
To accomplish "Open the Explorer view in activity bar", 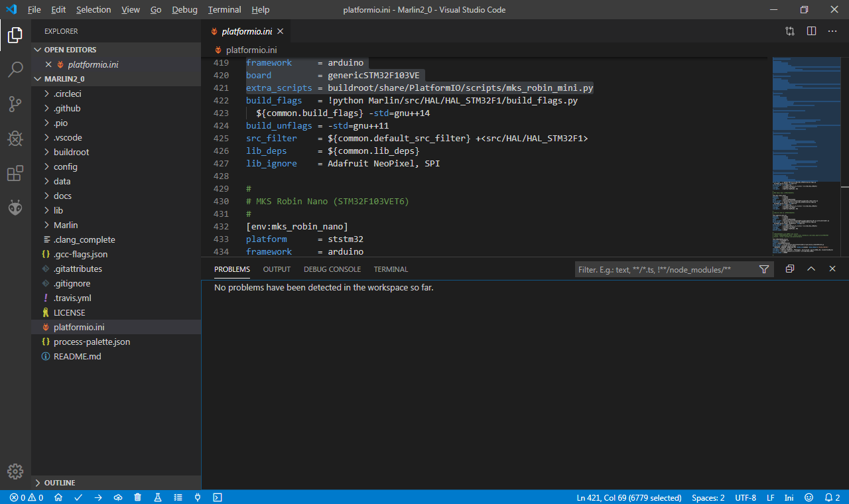I will (x=15, y=34).
